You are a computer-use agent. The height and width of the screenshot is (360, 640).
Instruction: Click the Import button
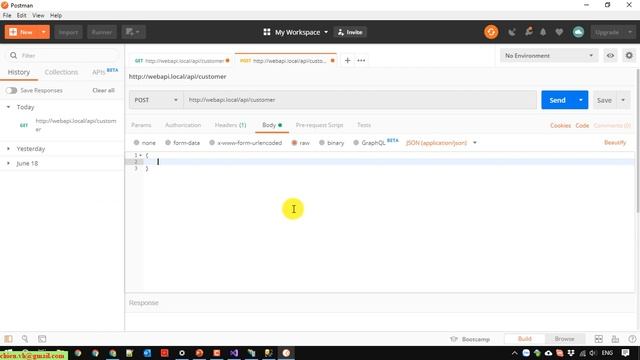click(x=68, y=32)
